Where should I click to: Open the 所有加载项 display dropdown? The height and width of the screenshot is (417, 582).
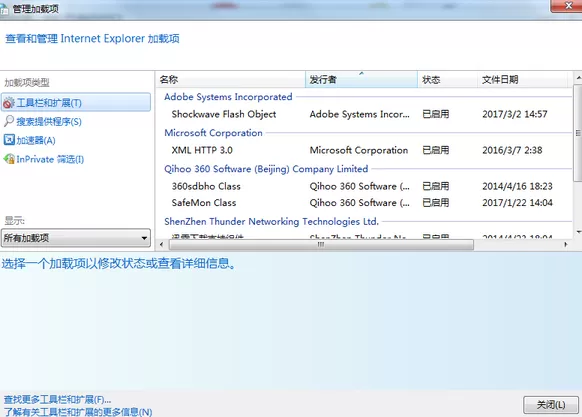[x=76, y=238]
